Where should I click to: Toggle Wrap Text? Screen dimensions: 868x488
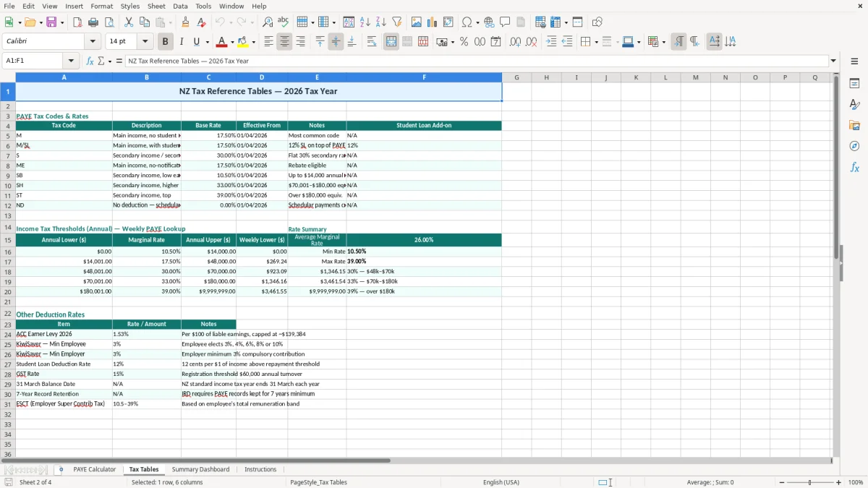pos(372,42)
